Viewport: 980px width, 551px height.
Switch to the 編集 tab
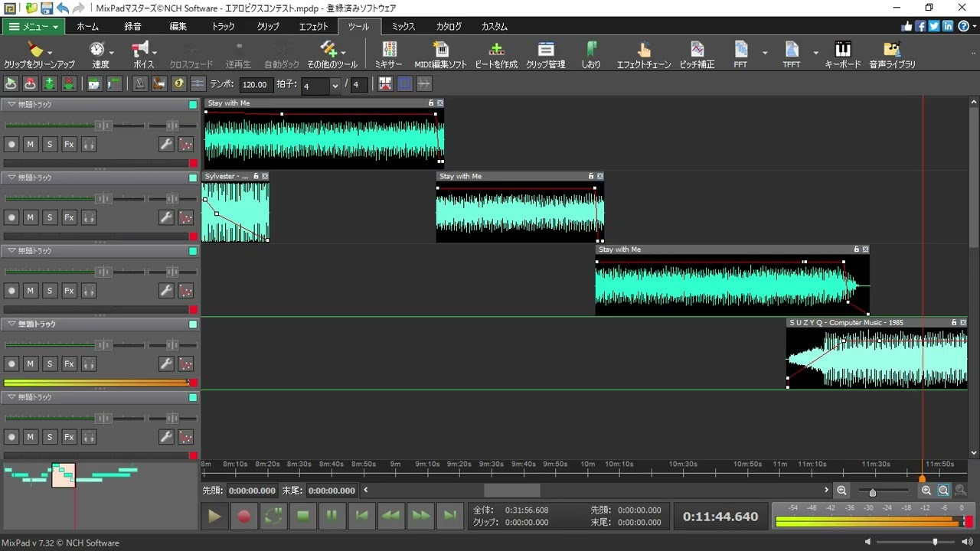tap(178, 26)
